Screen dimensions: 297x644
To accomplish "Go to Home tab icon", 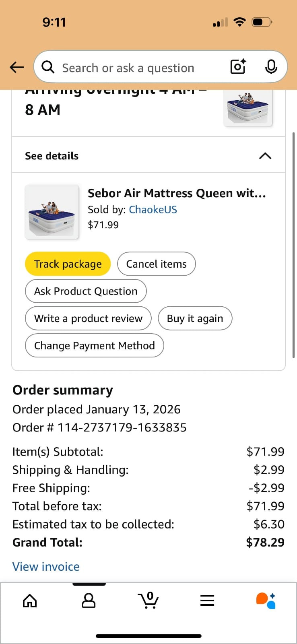I will tap(30, 601).
